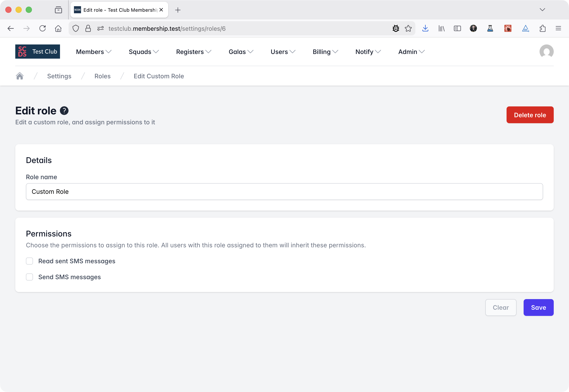This screenshot has height=392, width=569.
Task: Open the browser downloads arrow icon
Action: click(425, 29)
